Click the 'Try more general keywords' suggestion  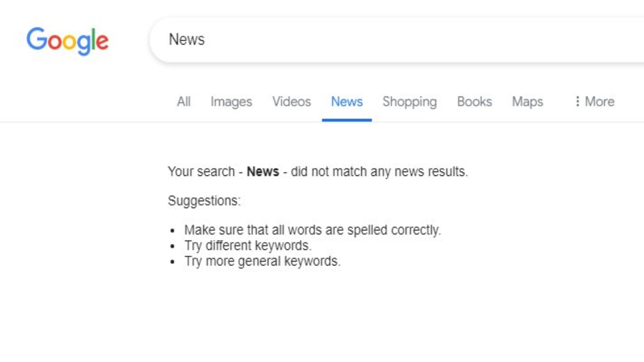pyautogui.click(x=262, y=262)
